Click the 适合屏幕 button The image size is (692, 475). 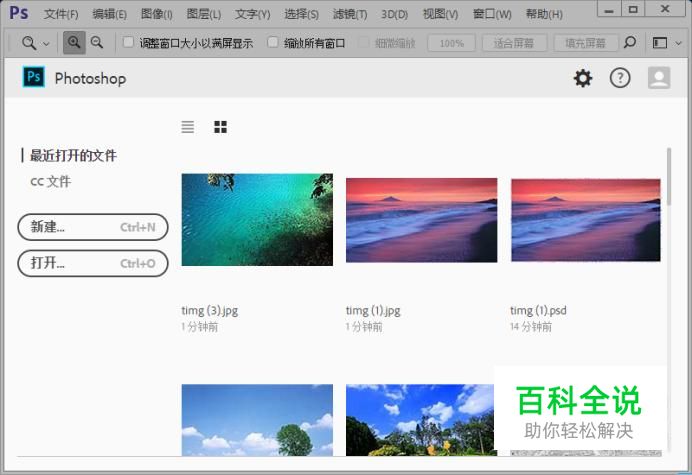point(514,43)
